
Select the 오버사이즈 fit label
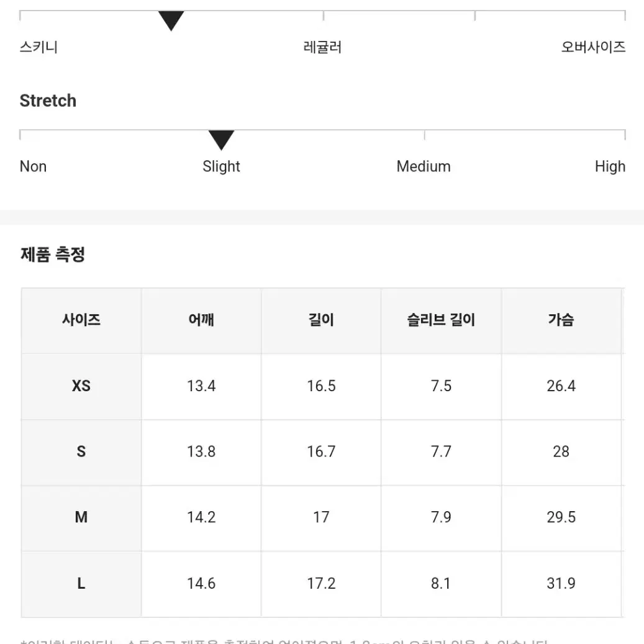click(x=593, y=47)
